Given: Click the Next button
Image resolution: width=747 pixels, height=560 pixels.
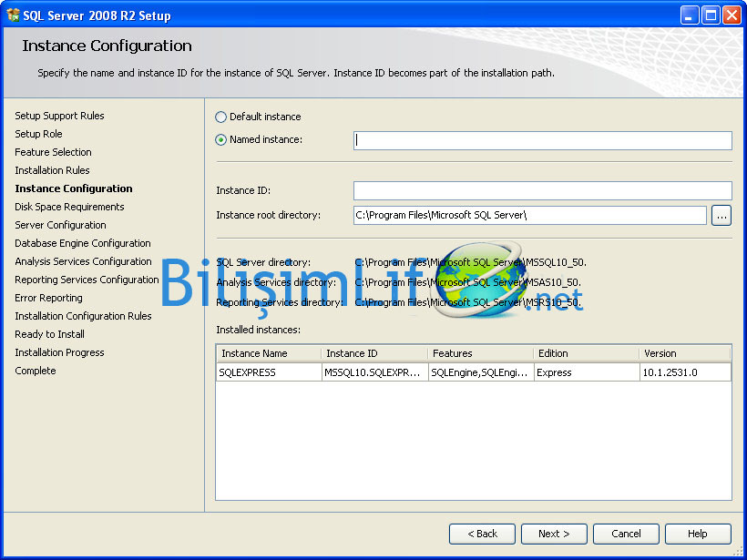Looking at the screenshot, I should 554,534.
